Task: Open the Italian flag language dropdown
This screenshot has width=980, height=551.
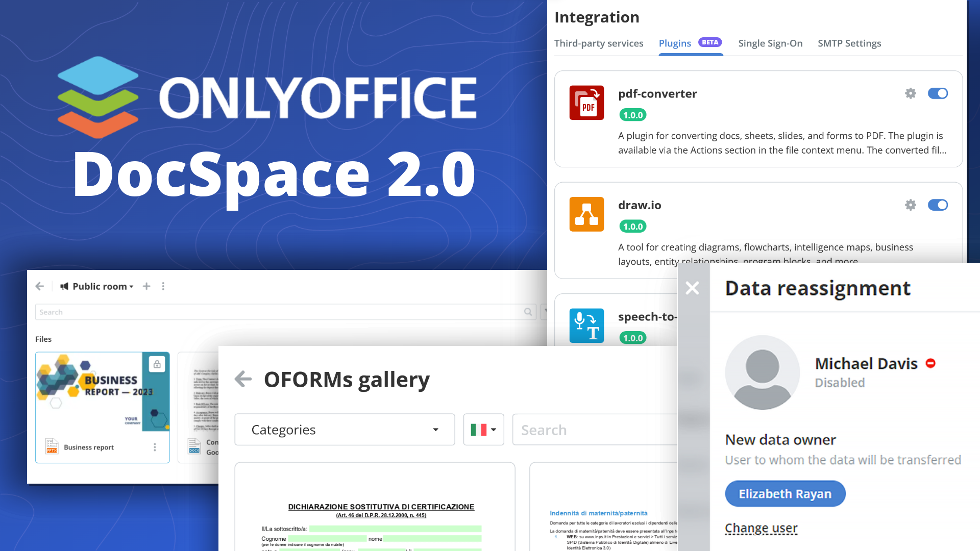Action: (x=483, y=430)
